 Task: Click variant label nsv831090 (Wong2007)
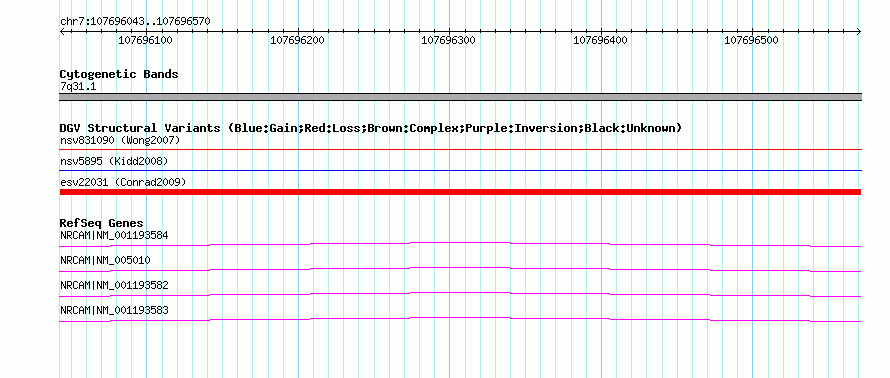120,140
